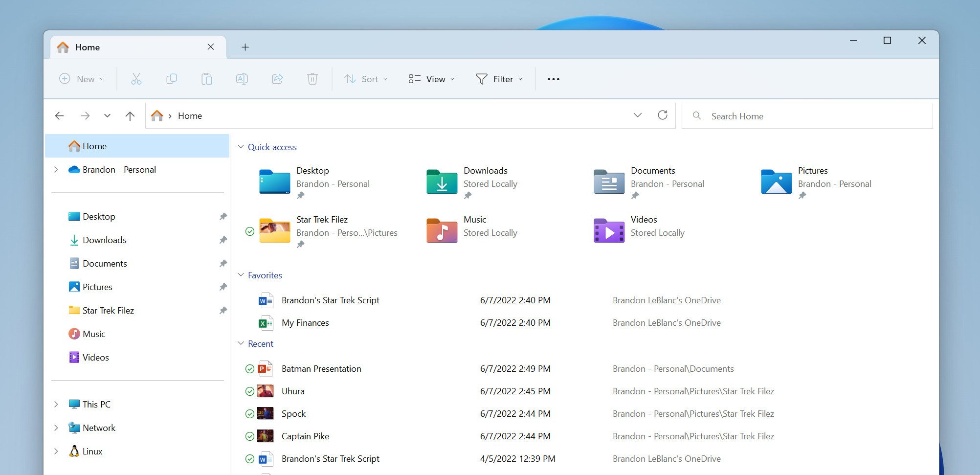Viewport: 980px width, 475px height.
Task: Unpin Pictures using sidebar pin icon
Action: click(x=223, y=287)
